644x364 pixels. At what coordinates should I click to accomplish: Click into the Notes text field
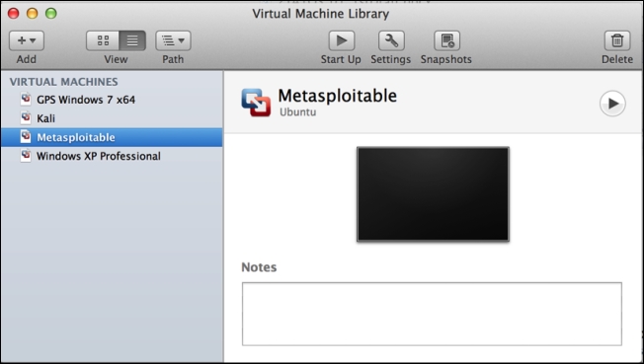[x=432, y=314]
